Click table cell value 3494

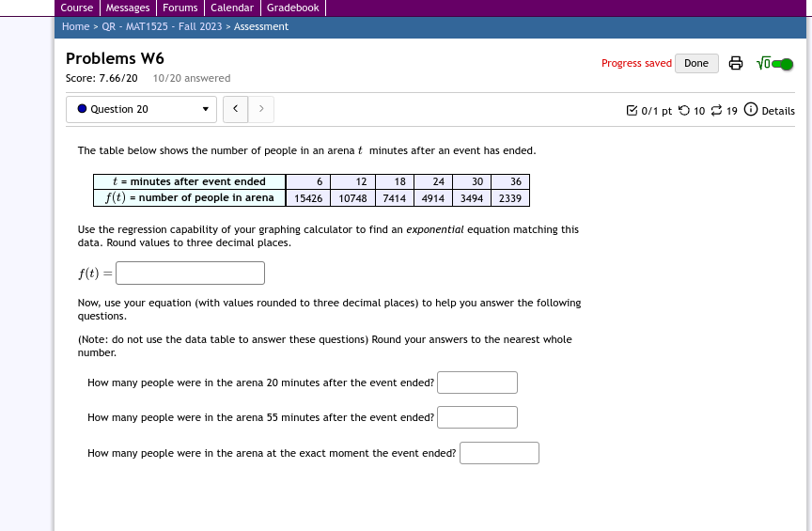(472, 198)
